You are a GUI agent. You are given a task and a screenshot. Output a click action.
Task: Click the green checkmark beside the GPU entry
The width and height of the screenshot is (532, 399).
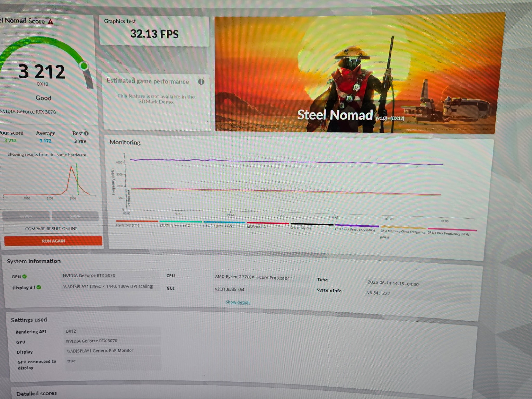[25, 276]
